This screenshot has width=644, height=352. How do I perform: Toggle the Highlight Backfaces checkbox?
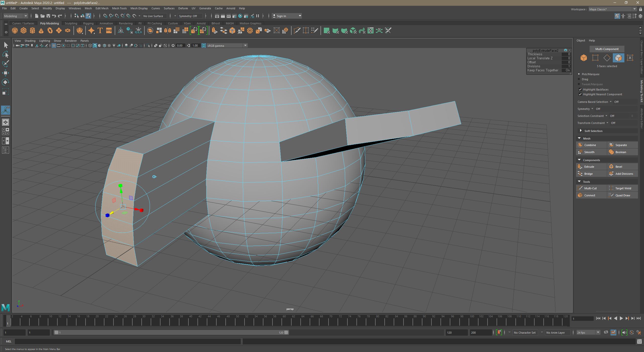coord(580,90)
